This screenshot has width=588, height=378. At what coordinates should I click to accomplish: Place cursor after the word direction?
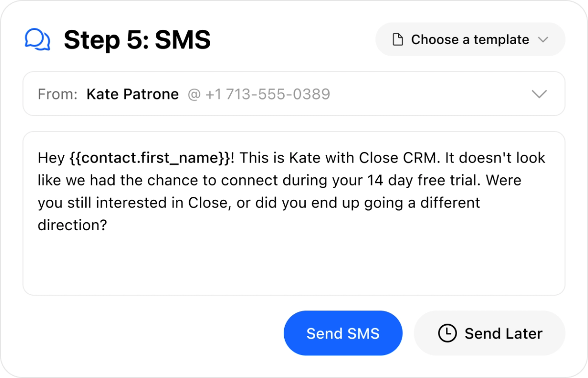click(x=107, y=225)
